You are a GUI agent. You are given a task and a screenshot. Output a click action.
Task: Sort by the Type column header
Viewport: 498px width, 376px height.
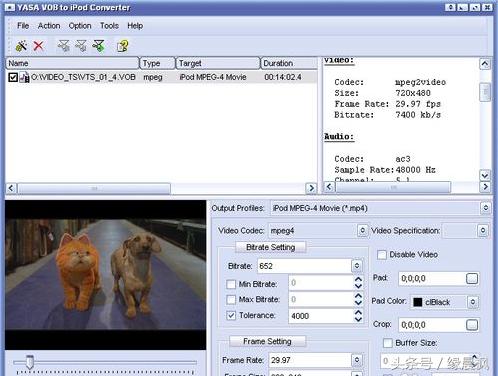[x=157, y=63]
